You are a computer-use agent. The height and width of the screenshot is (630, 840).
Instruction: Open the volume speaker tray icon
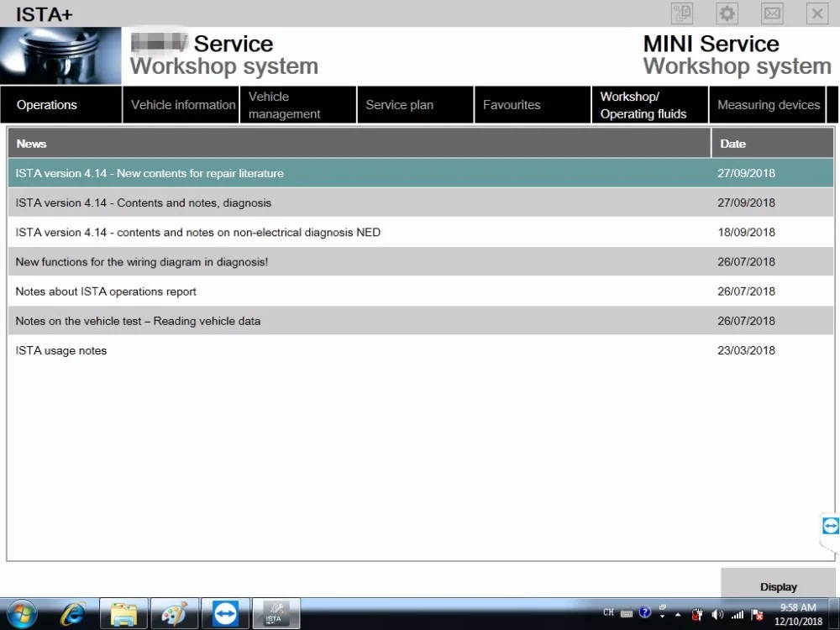coord(717,615)
